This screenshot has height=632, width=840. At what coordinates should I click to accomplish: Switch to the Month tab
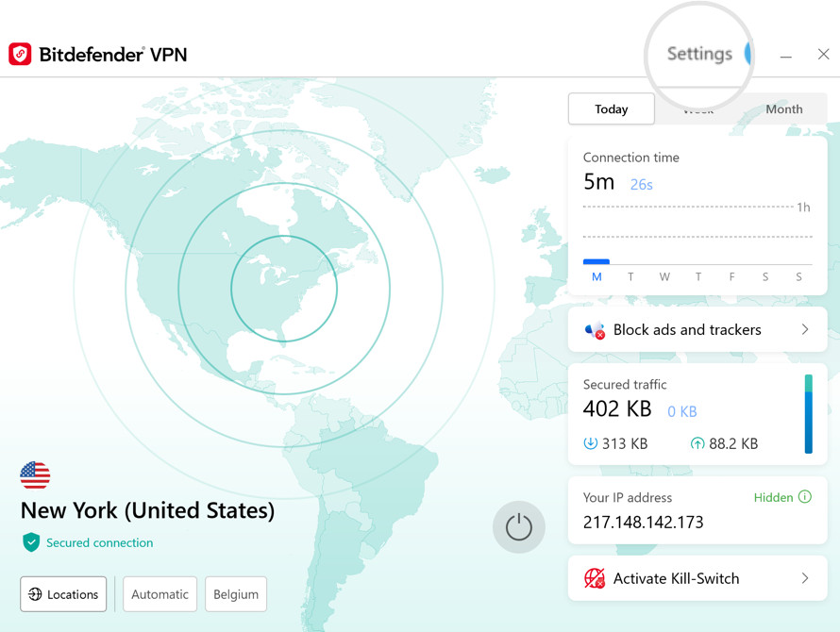pos(783,109)
